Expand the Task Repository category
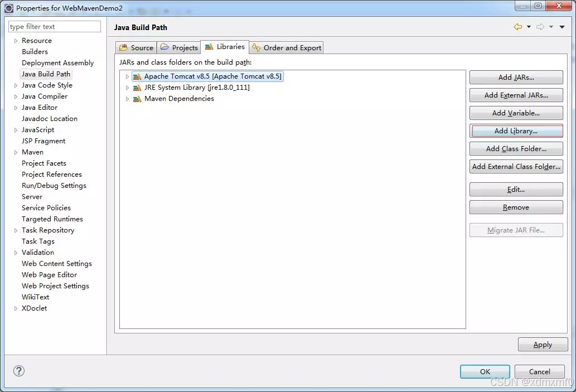This screenshot has width=576, height=392. click(16, 230)
